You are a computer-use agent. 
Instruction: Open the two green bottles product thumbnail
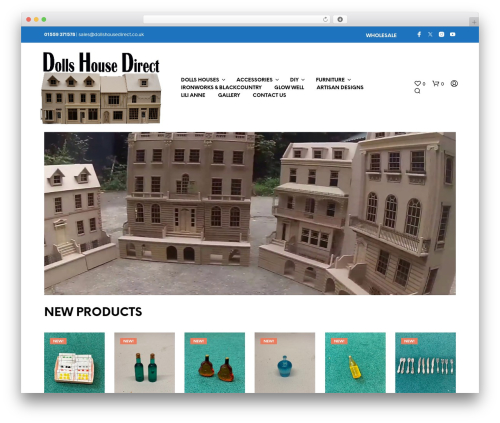pyautogui.click(x=144, y=363)
